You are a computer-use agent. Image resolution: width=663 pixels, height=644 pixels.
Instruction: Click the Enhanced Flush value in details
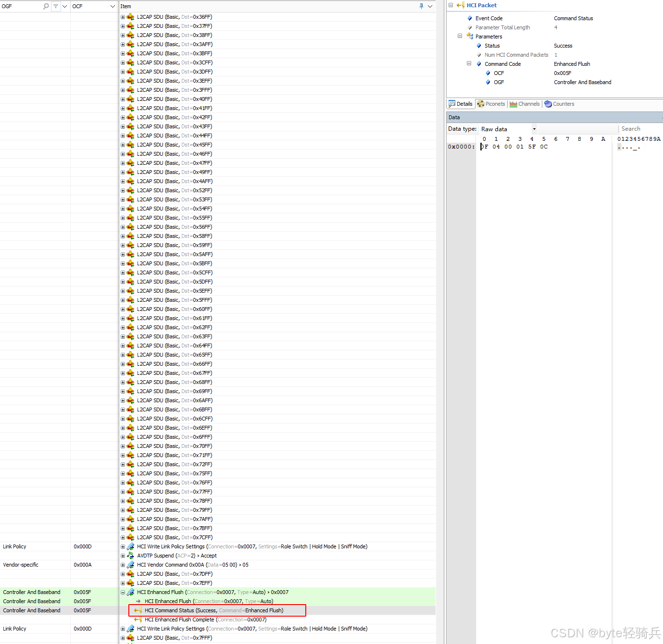point(572,64)
